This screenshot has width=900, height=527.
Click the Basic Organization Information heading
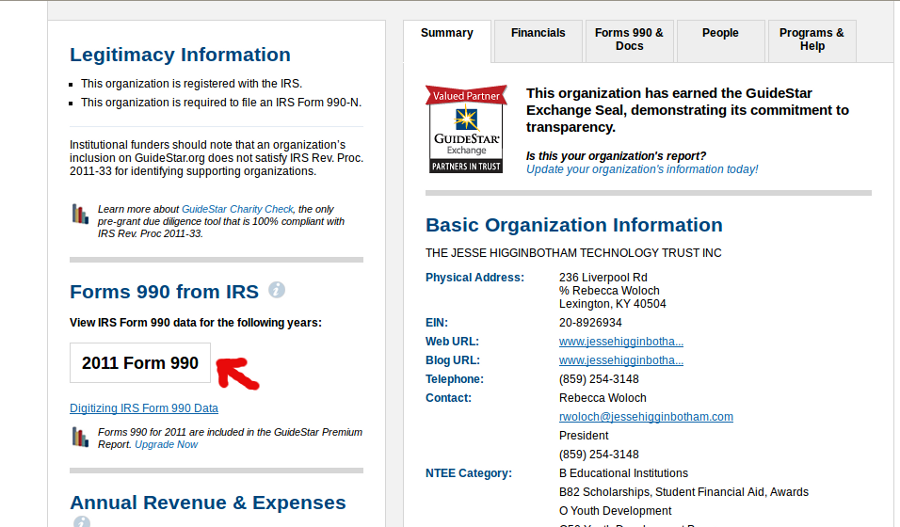point(574,225)
